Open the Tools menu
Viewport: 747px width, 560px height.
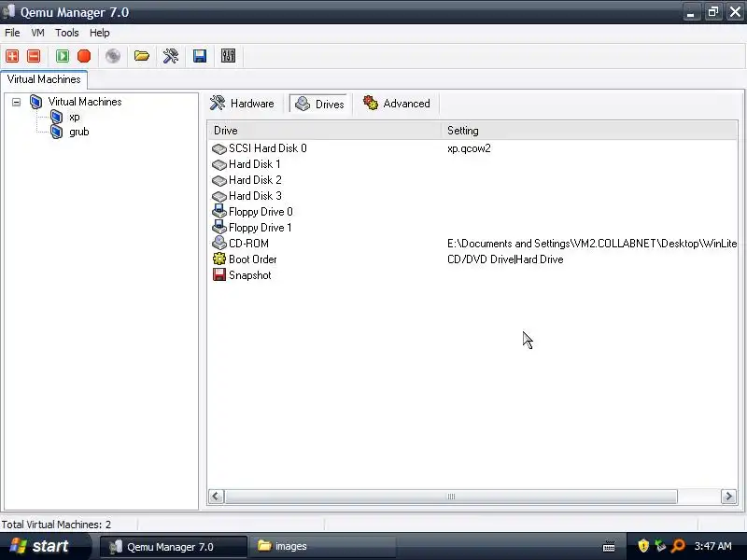tap(66, 33)
